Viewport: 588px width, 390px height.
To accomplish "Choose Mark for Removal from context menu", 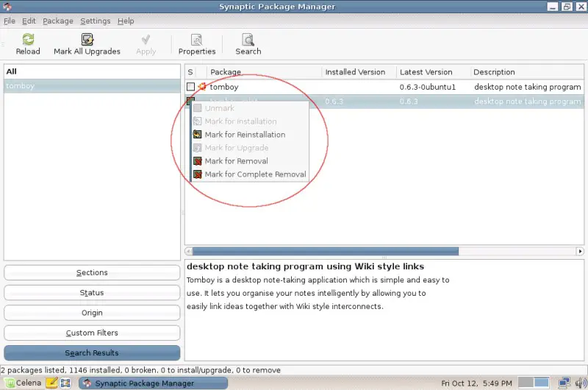I will [x=236, y=161].
